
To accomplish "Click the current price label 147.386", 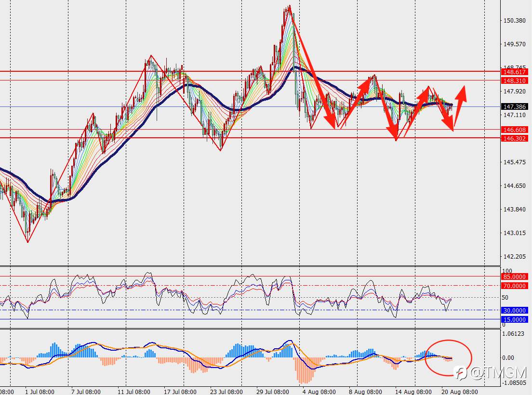I will tap(514, 107).
